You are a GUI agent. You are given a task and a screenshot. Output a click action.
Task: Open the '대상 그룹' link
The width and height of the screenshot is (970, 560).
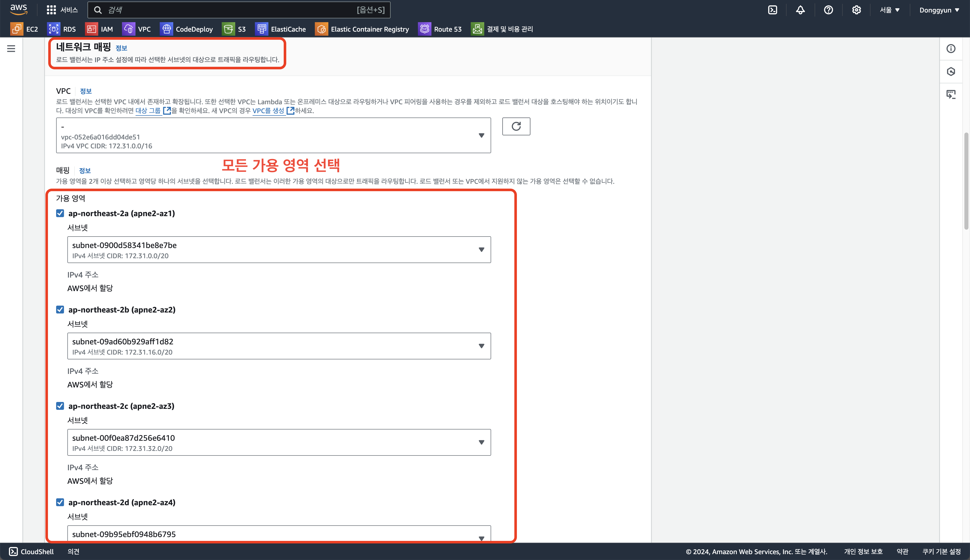[148, 111]
